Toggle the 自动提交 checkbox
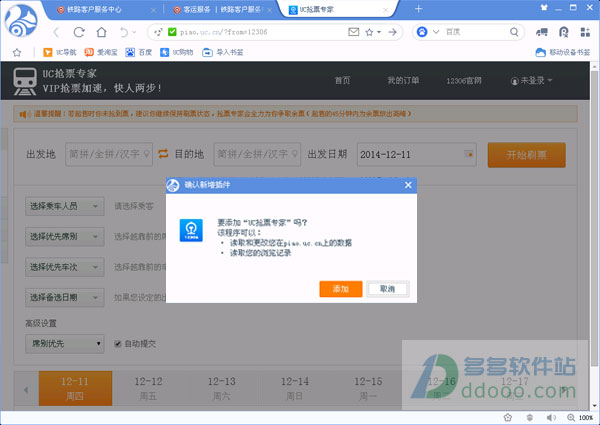This screenshot has height=425, width=600. [118, 344]
